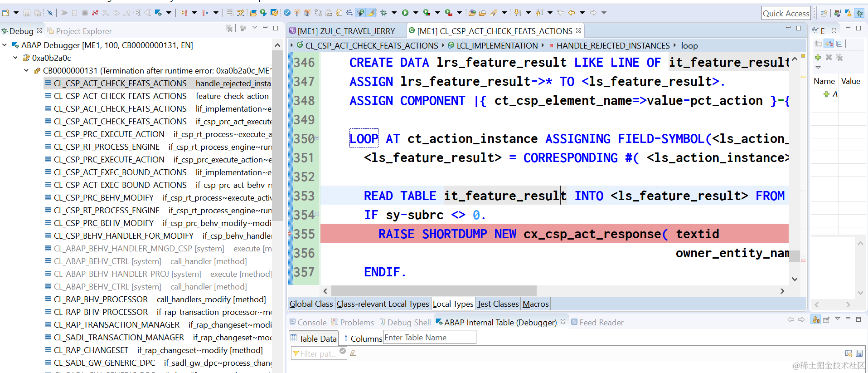Open the Columns tab
The height and width of the screenshot is (373, 868).
(x=363, y=339)
